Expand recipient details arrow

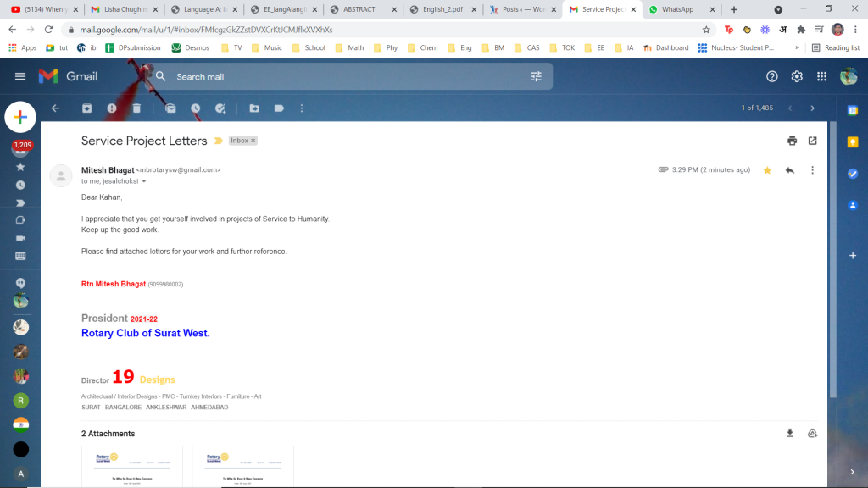coord(144,181)
